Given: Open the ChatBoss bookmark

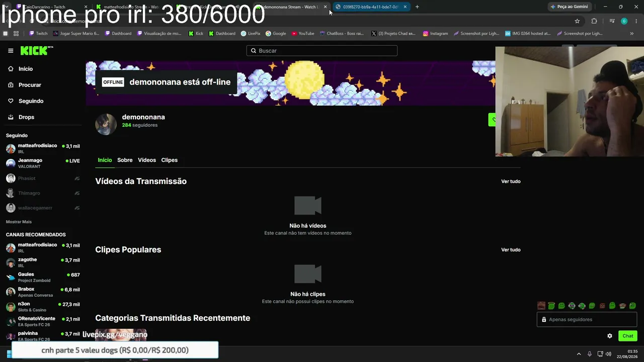Looking at the screenshot, I should click(342, 34).
